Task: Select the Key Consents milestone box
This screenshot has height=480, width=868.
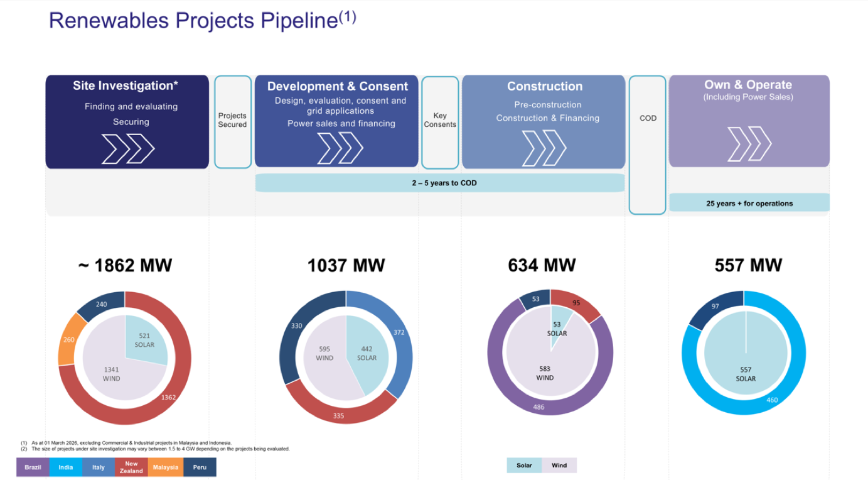Action: click(440, 122)
